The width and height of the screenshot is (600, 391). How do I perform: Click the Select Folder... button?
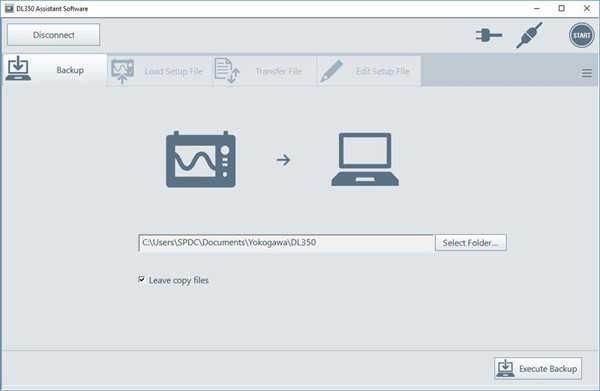click(471, 243)
